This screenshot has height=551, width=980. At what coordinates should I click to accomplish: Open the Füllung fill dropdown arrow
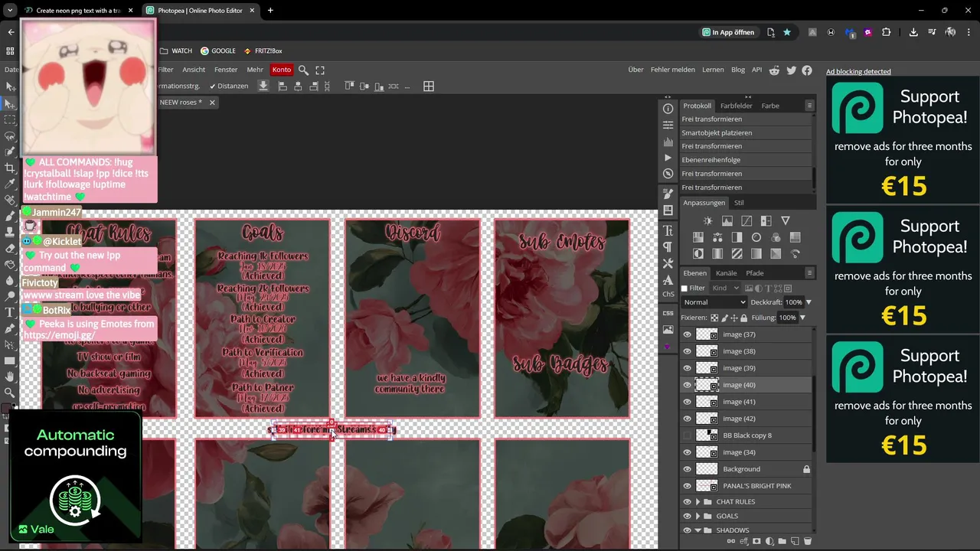(x=803, y=318)
